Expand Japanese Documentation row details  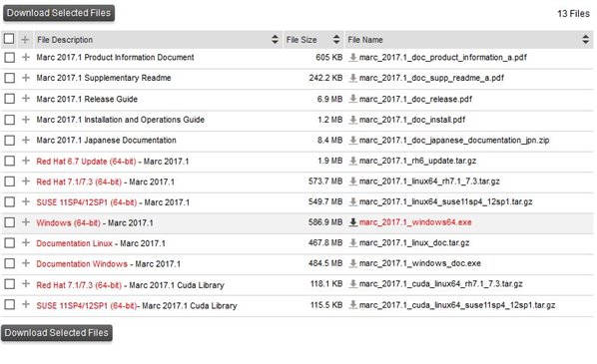pyautogui.click(x=26, y=140)
